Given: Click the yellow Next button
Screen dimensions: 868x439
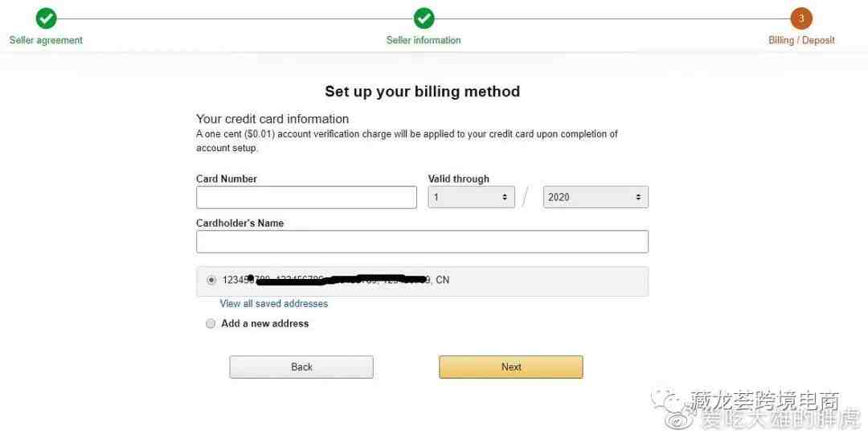Looking at the screenshot, I should (511, 367).
